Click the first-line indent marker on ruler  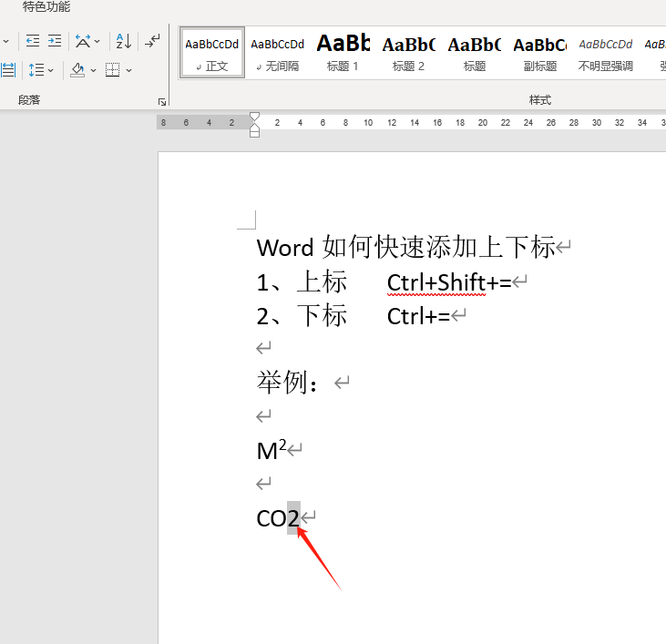pyautogui.click(x=254, y=117)
